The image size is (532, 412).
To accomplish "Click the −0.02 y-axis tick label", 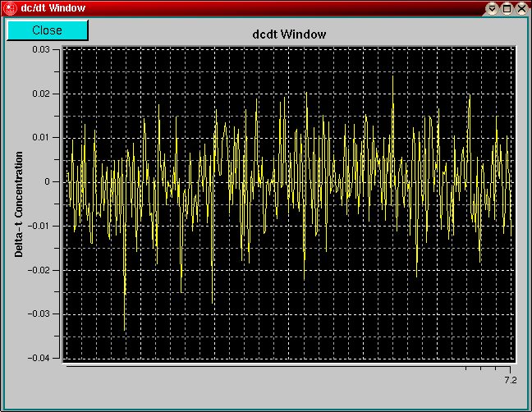I will point(37,269).
